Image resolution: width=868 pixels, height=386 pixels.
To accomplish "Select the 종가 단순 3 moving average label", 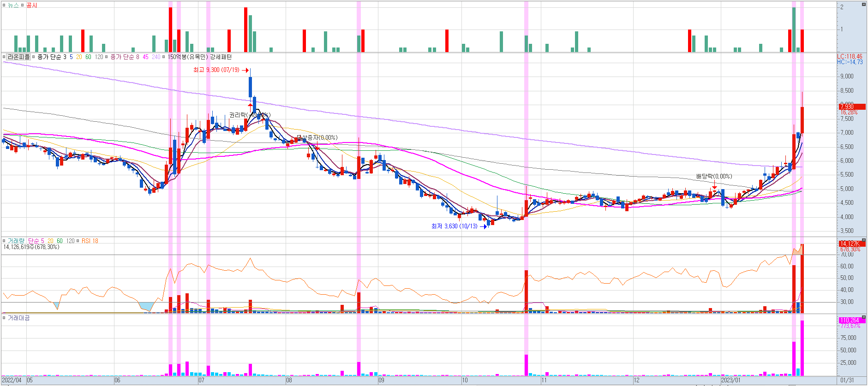I will tap(52, 57).
